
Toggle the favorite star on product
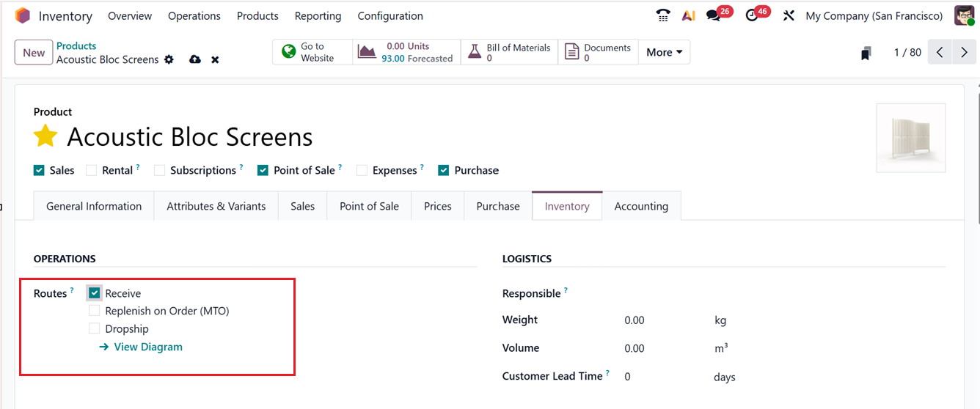[45, 136]
